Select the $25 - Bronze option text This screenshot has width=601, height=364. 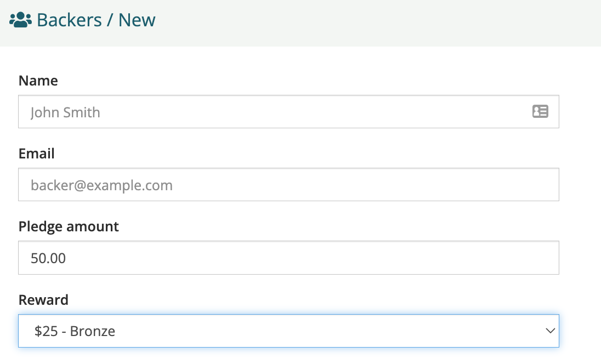coord(75,331)
